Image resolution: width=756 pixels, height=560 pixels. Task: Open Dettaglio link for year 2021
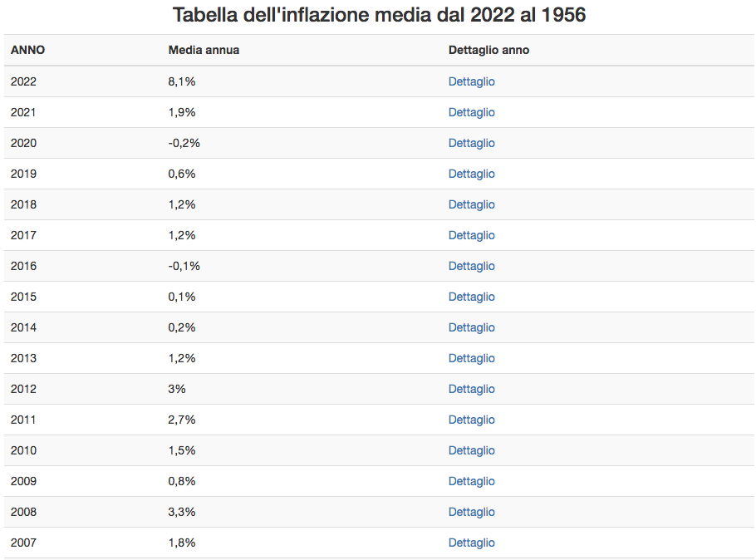coord(472,112)
